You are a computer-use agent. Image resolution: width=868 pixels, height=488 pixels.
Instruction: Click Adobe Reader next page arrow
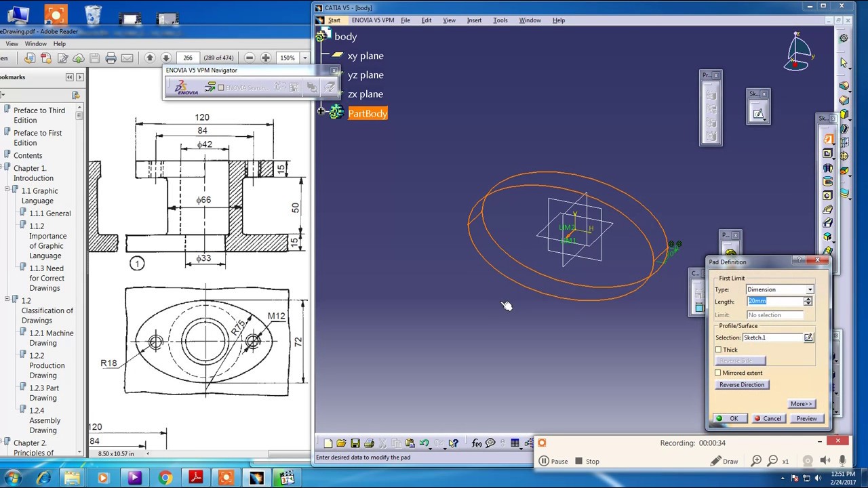[166, 58]
